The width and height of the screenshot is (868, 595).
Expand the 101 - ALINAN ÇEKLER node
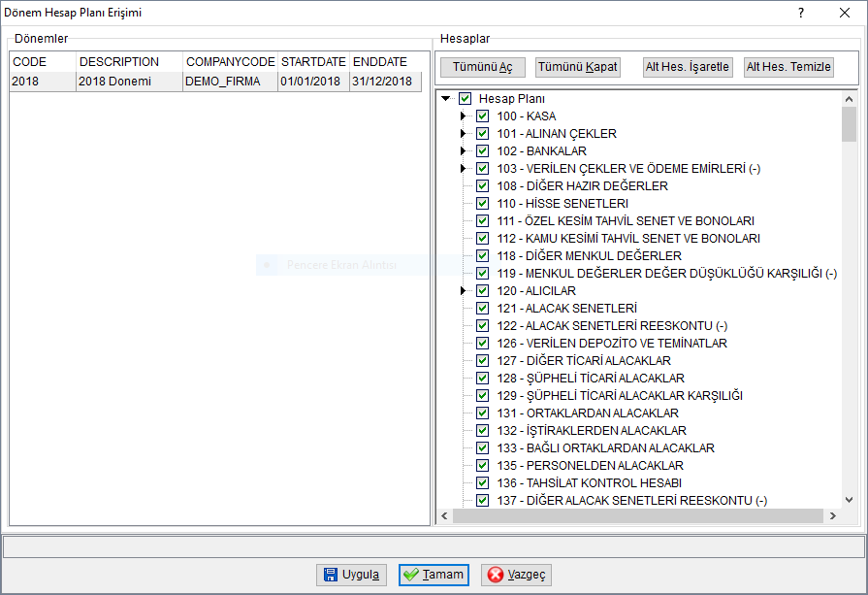(464, 134)
